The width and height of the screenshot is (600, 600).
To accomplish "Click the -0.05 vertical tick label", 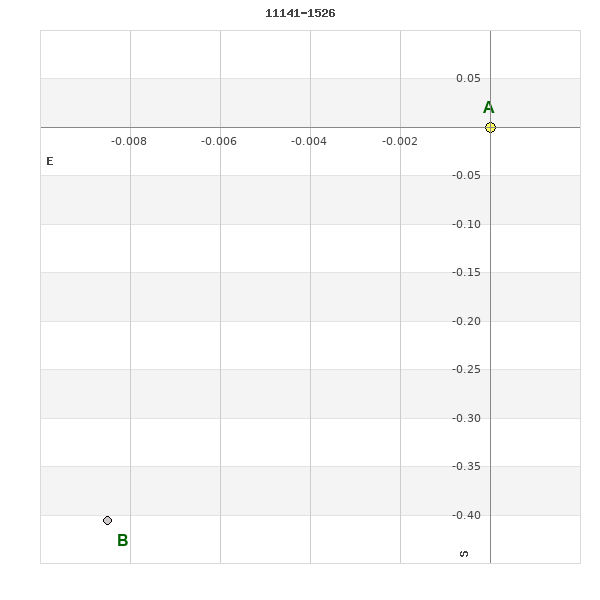I will point(466,175).
